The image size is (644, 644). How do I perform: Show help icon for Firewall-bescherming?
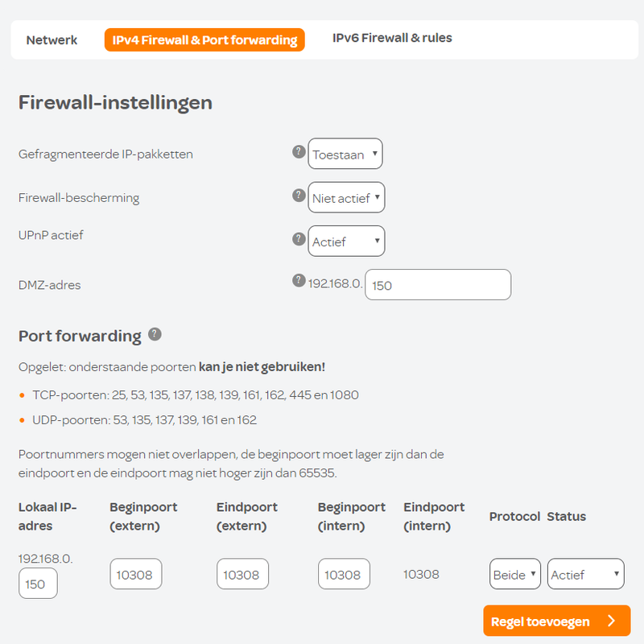[x=299, y=195]
